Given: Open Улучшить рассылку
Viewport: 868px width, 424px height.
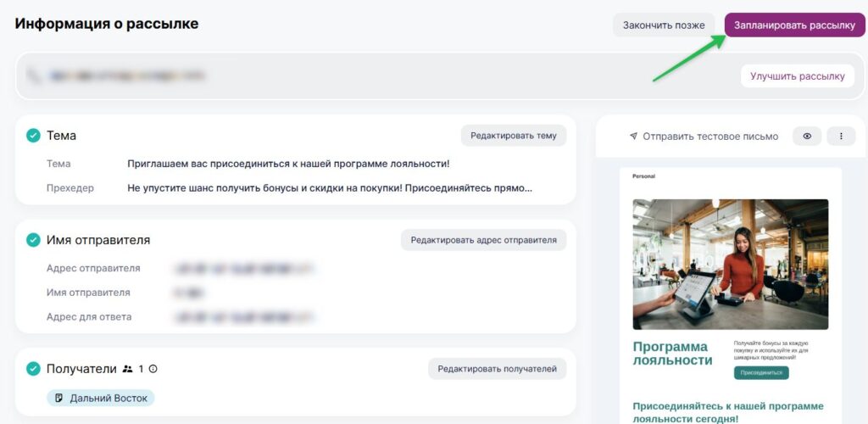Looking at the screenshot, I should click(797, 75).
